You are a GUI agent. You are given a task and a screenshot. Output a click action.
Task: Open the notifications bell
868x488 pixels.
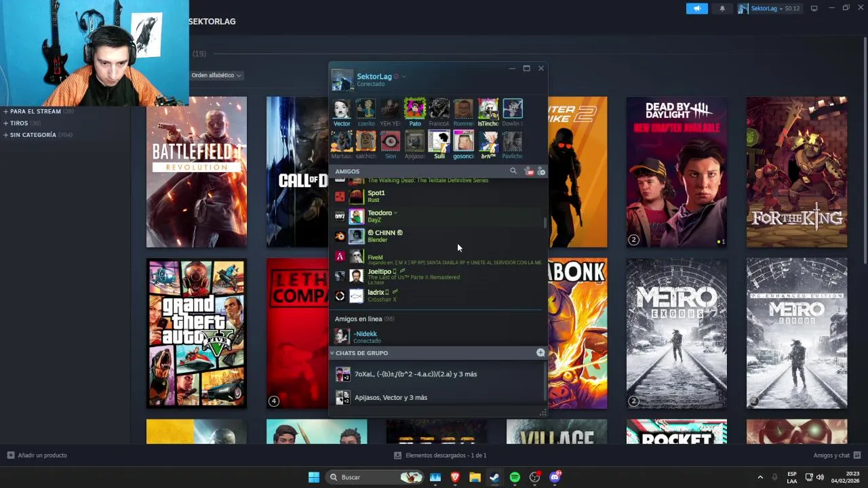722,8
